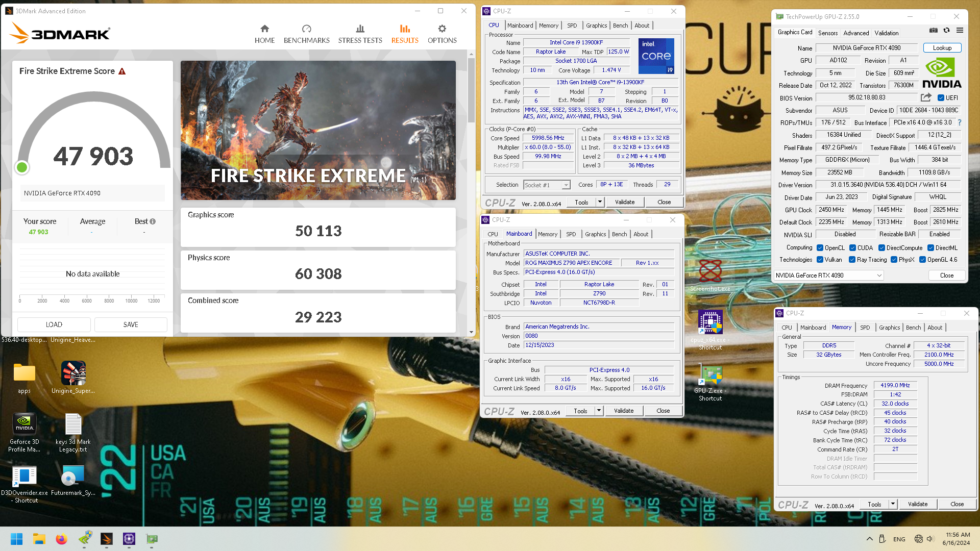This screenshot has width=980, height=551.
Task: Refresh GPU-Z readings
Action: click(946, 31)
